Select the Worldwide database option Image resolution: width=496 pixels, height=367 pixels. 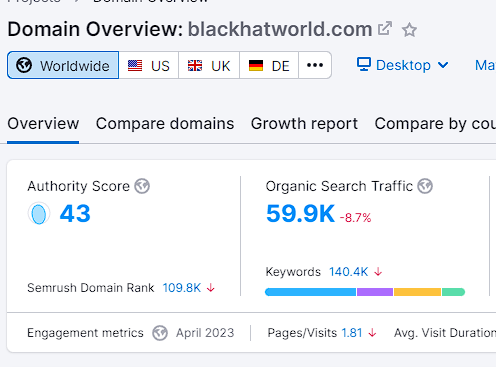tap(63, 65)
